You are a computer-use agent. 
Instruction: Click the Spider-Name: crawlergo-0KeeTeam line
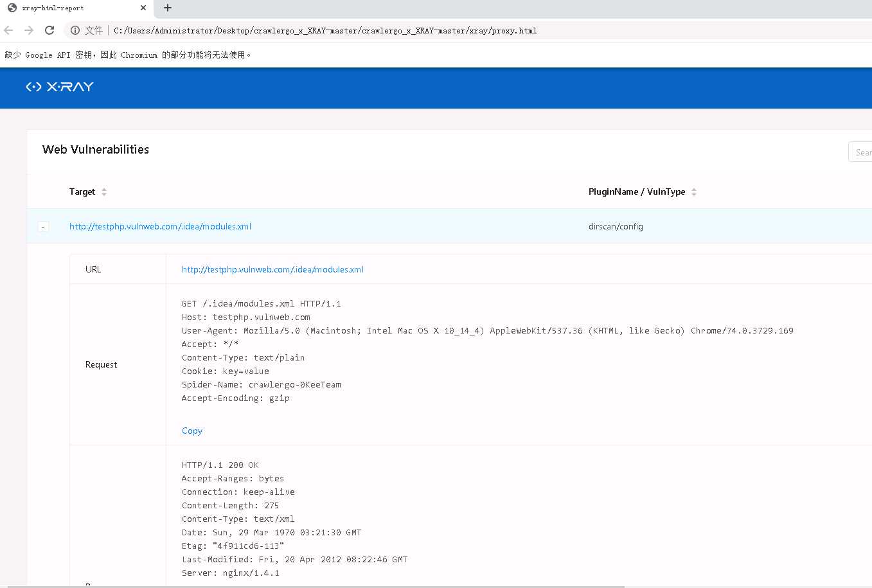coord(262,384)
